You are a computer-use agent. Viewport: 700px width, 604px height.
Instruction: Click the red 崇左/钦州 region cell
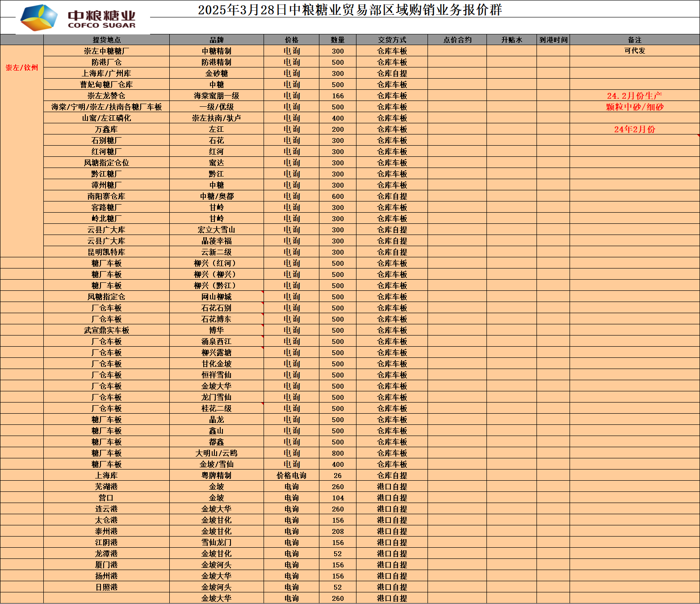click(x=22, y=67)
